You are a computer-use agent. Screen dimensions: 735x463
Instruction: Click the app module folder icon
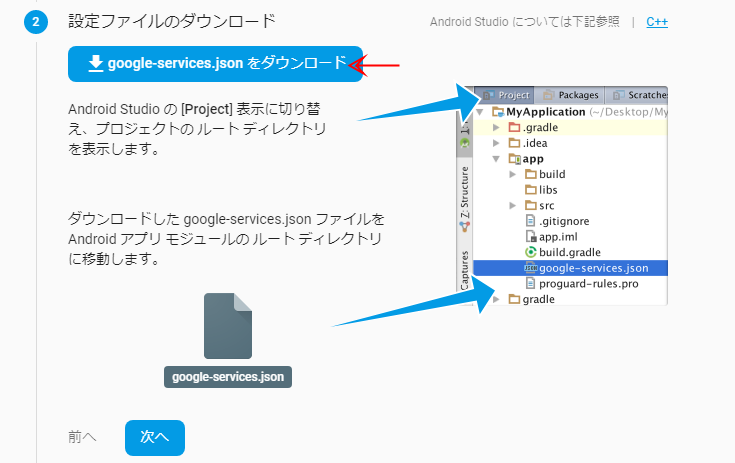pyautogui.click(x=515, y=159)
